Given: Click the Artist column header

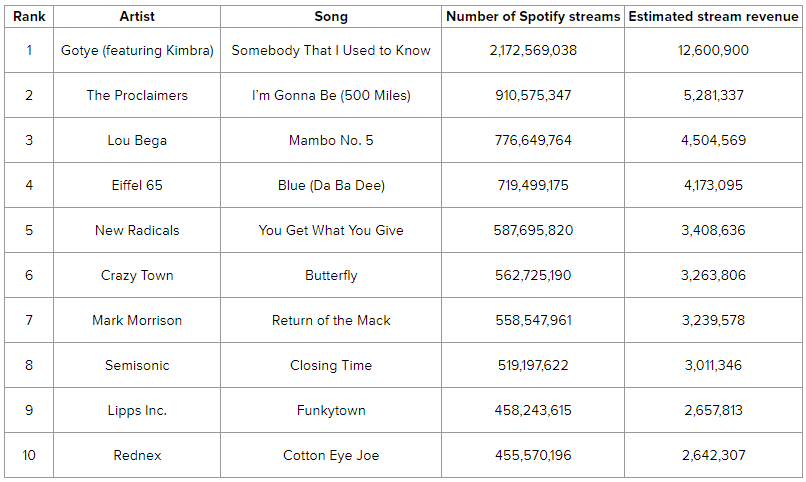Looking at the screenshot, I should coord(137,17).
